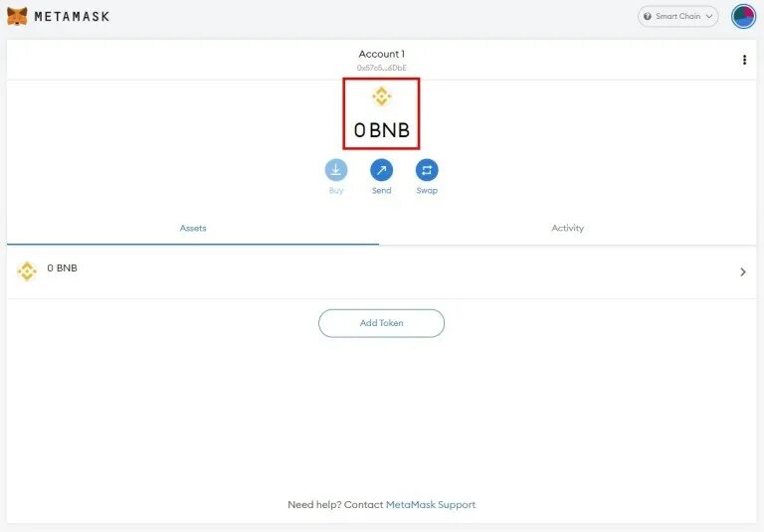
Task: Click the BNB logo above the balance
Action: (382, 96)
